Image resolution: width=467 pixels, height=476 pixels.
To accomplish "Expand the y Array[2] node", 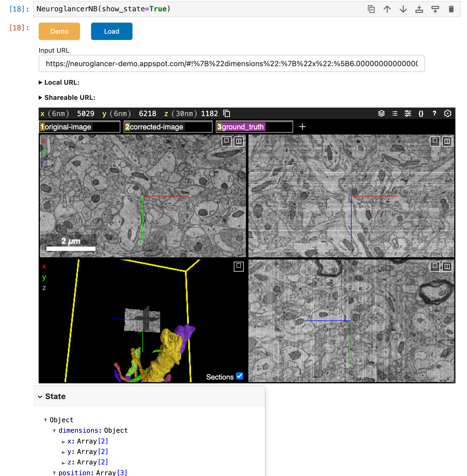I will [x=63, y=452].
